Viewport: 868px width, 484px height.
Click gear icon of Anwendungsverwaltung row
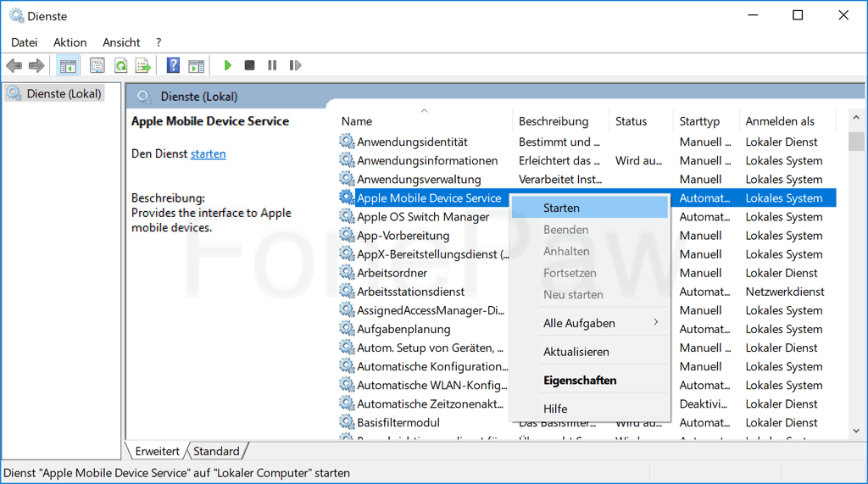(347, 179)
